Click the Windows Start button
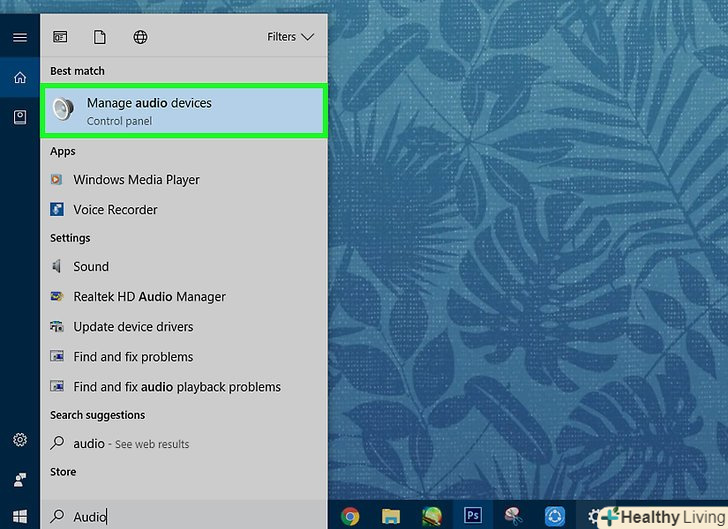The height and width of the screenshot is (529, 728). tap(20, 516)
